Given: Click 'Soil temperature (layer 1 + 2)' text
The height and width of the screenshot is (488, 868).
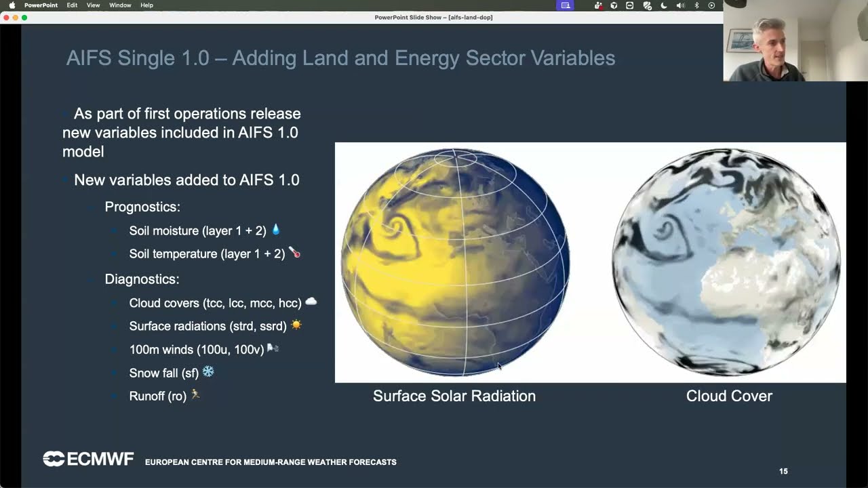Looking at the screenshot, I should (x=208, y=254).
